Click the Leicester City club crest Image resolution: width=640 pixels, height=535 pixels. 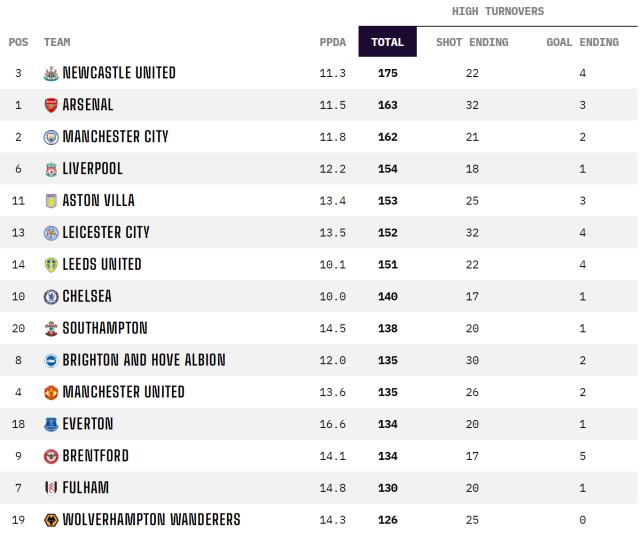(51, 233)
